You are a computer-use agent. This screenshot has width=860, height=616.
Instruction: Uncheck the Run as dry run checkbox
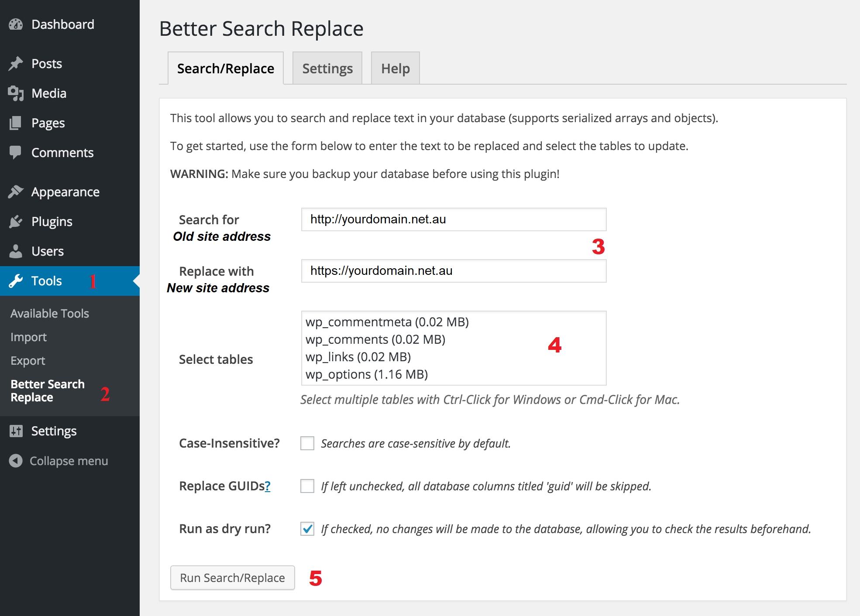pyautogui.click(x=307, y=529)
